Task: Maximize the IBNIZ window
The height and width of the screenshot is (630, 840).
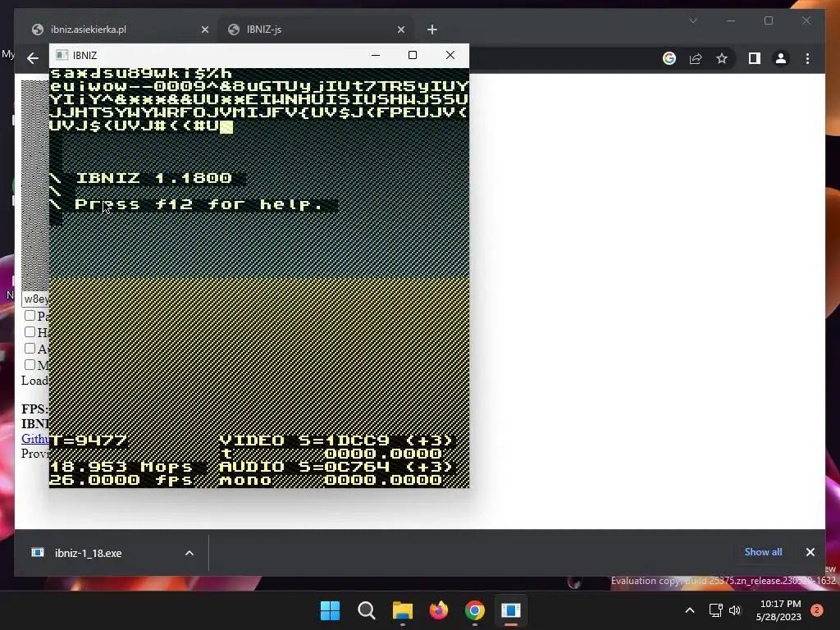Action: click(413, 55)
